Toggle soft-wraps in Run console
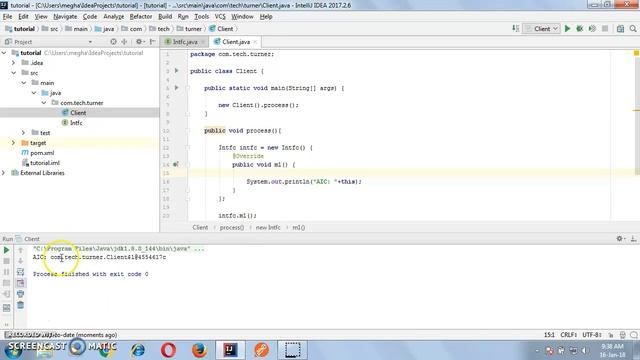The width and height of the screenshot is (640, 360). coord(20,272)
